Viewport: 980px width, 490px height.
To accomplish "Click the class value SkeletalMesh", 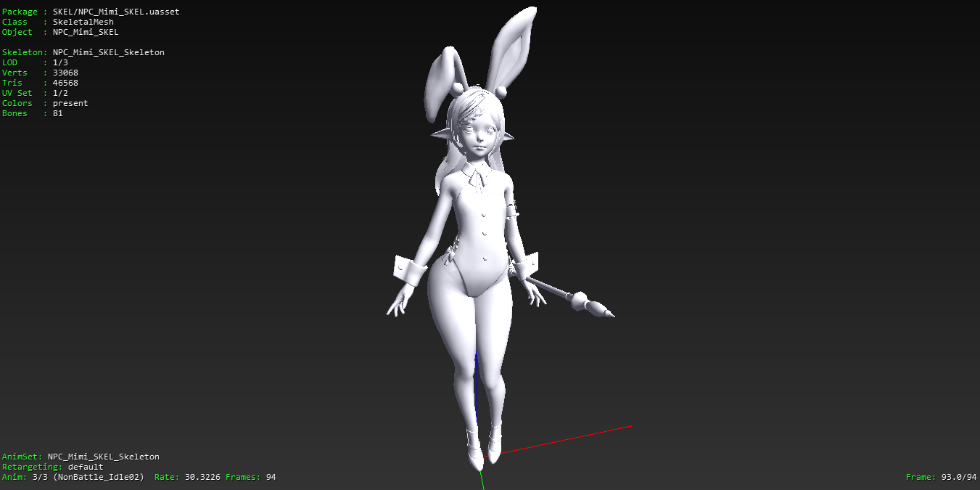I will (x=83, y=22).
